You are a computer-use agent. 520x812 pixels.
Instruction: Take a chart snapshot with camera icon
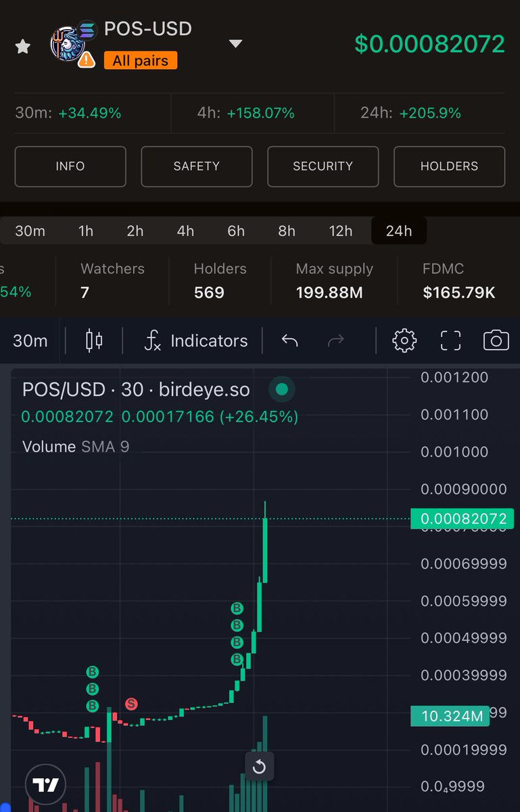496,340
